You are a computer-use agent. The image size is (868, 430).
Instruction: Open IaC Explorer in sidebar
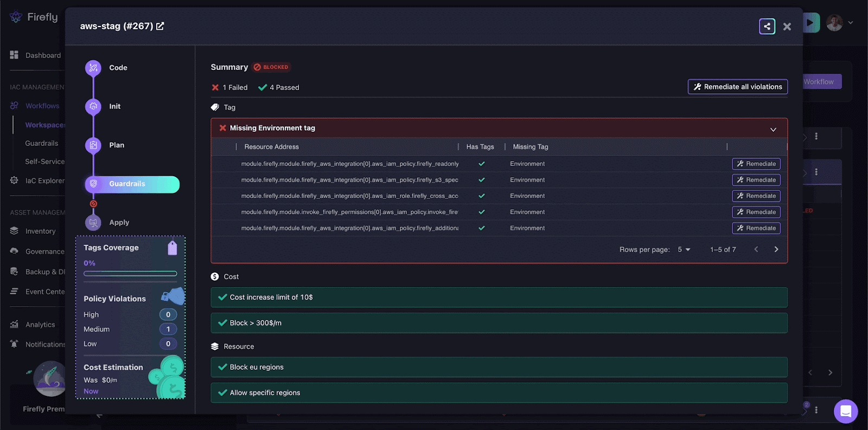click(38, 181)
